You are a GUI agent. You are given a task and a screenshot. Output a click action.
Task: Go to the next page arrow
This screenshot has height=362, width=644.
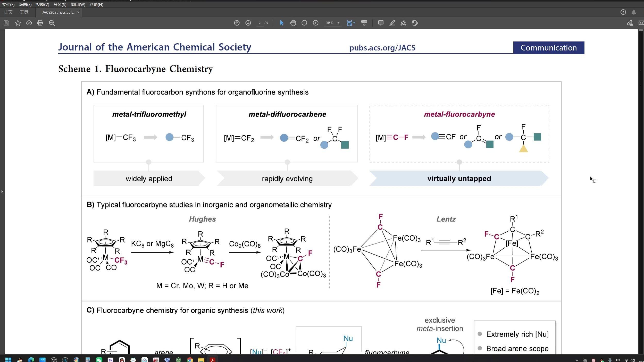coord(248,23)
